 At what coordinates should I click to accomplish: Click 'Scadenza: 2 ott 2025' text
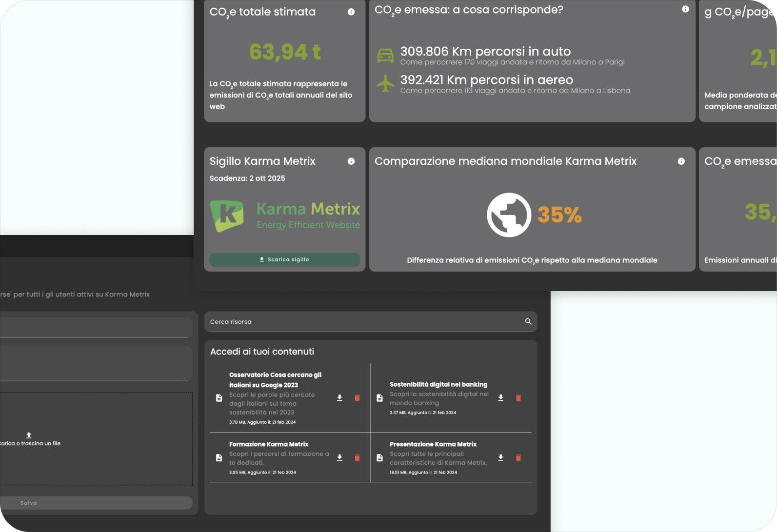(x=247, y=178)
